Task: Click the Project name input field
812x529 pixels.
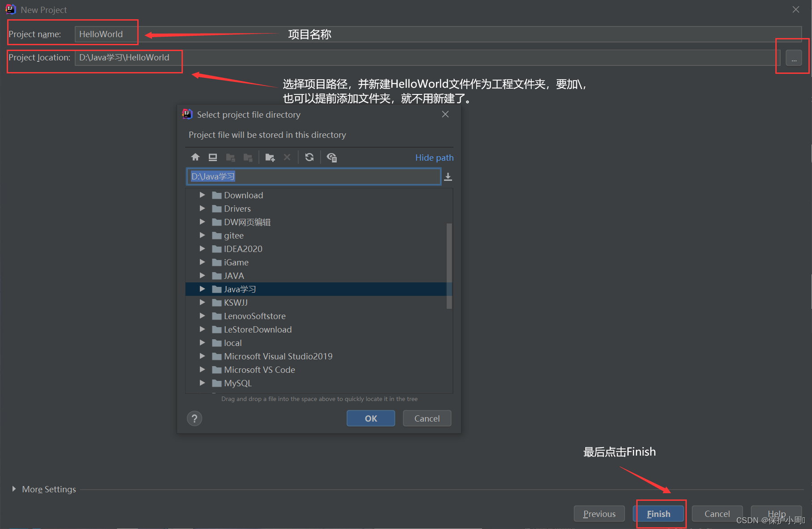Action: pyautogui.click(x=438, y=34)
